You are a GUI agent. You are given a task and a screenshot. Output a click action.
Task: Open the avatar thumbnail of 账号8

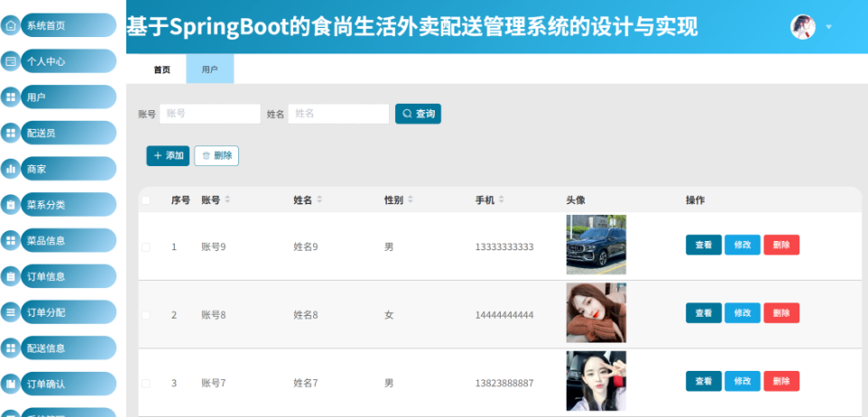pos(596,313)
